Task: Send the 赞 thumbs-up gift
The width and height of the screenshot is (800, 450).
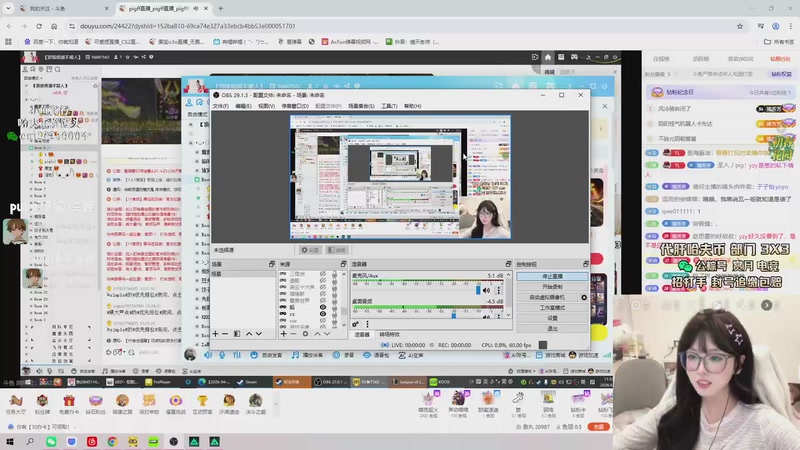Action: point(518,405)
